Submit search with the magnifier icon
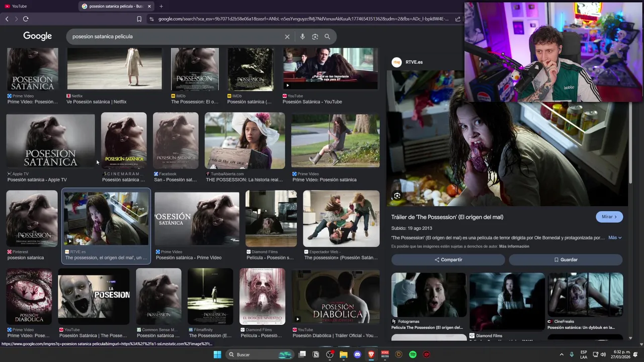Screen dimensions: 644x362 [327, 36]
